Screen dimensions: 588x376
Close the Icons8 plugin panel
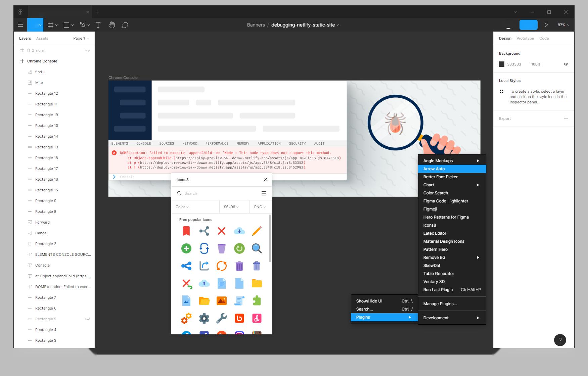[x=265, y=180]
